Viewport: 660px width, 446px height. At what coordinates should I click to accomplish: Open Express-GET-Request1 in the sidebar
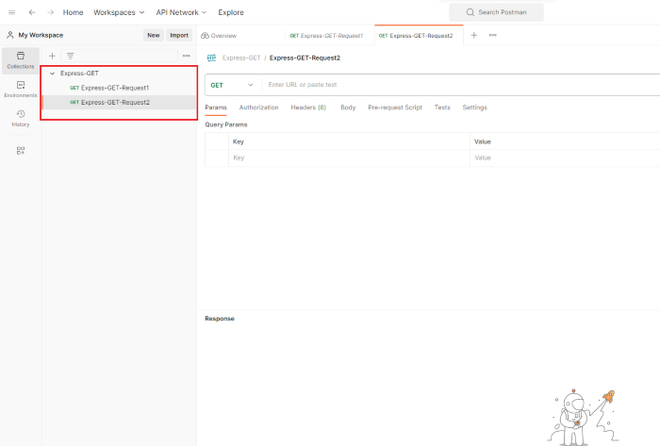click(120, 88)
